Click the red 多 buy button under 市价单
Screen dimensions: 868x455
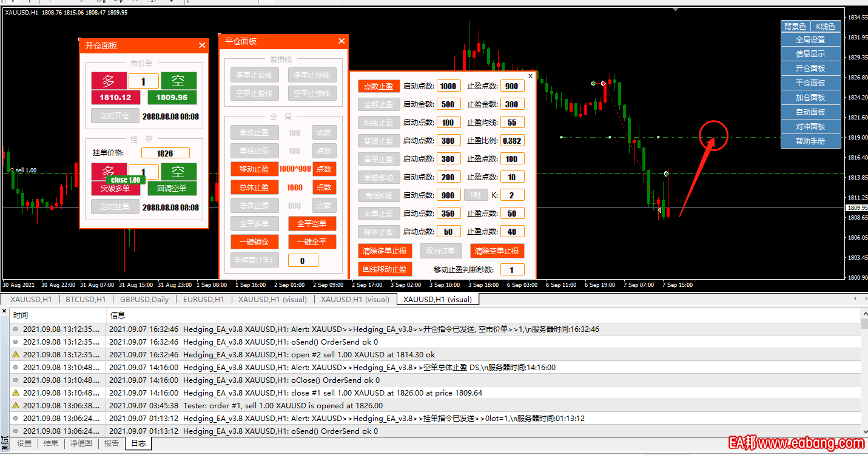(x=108, y=81)
